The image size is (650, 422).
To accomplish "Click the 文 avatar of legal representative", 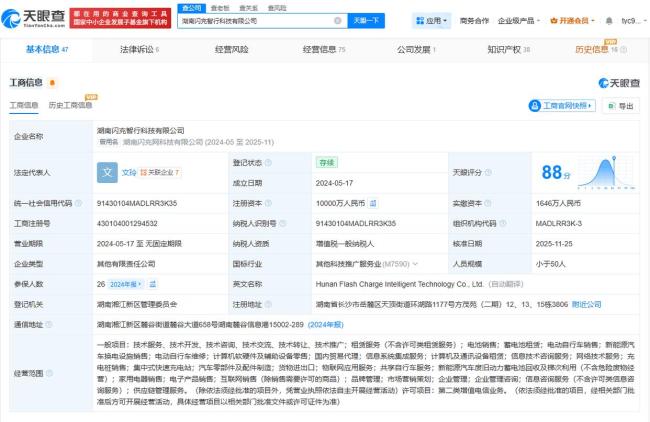I will tap(107, 172).
